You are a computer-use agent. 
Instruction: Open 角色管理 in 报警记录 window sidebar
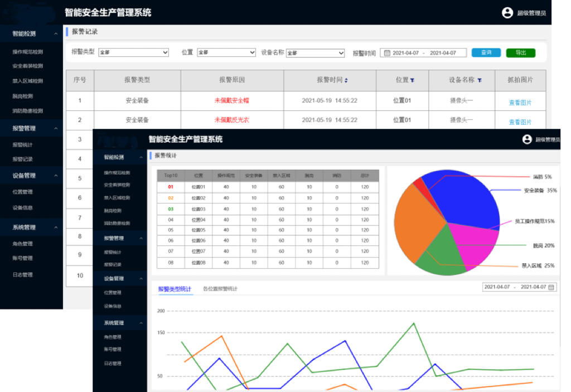[x=22, y=244]
